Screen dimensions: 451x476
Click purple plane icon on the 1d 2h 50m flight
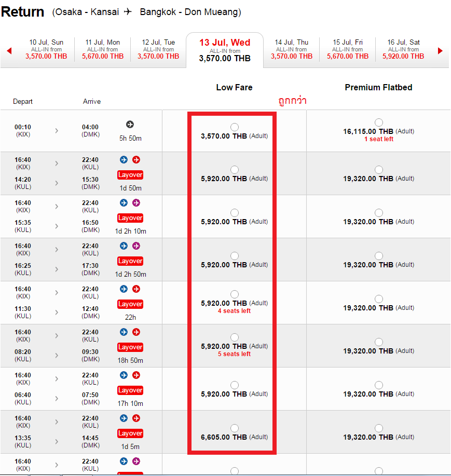click(136, 246)
